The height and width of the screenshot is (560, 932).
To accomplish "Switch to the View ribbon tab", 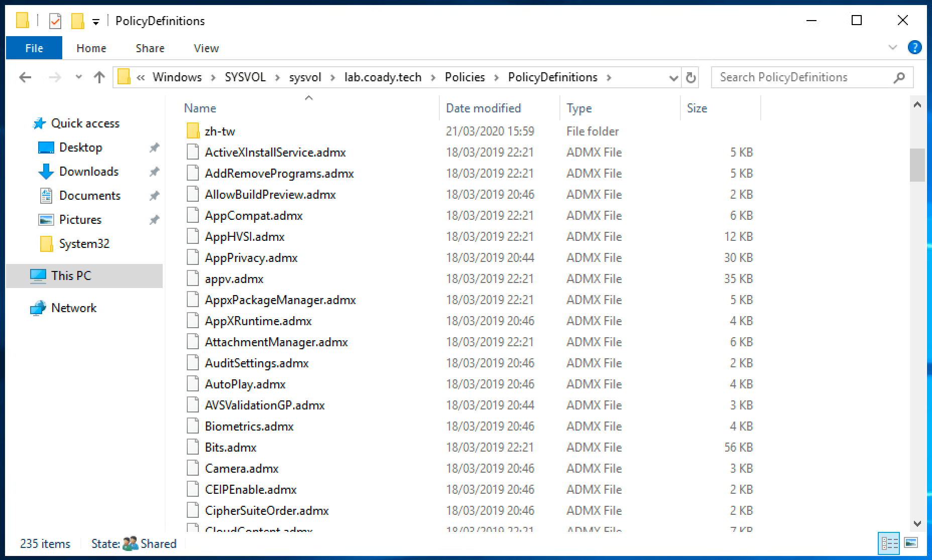I will click(x=206, y=48).
